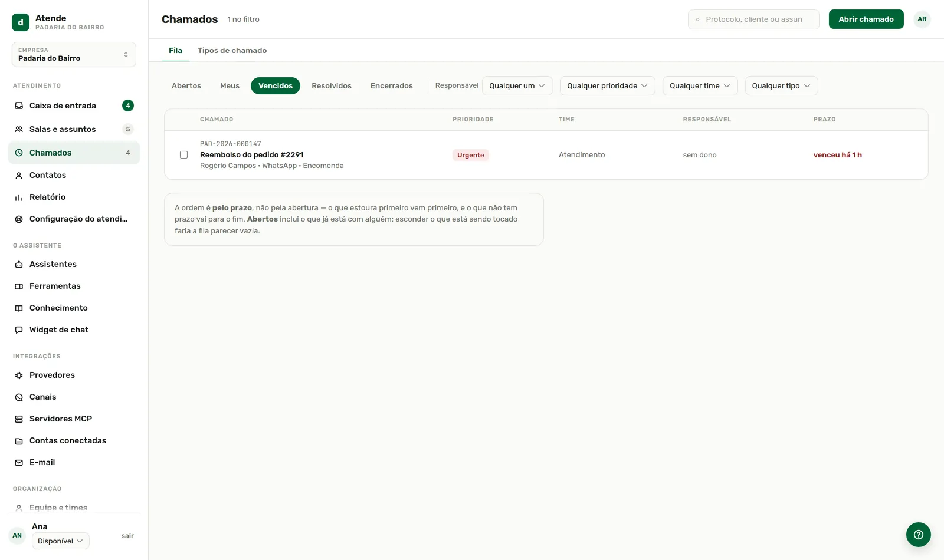Click the Provedores icon
944x560 pixels.
point(19,375)
